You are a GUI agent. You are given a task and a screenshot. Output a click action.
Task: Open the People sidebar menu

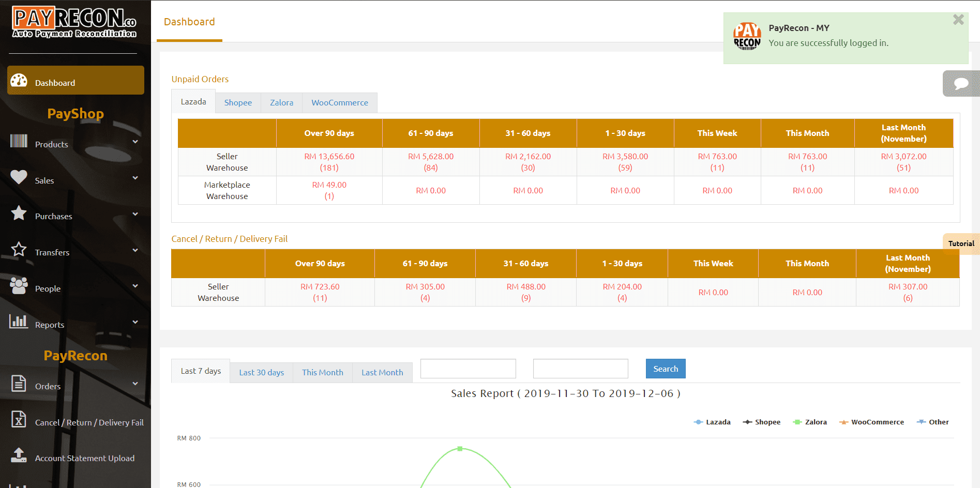(76, 286)
